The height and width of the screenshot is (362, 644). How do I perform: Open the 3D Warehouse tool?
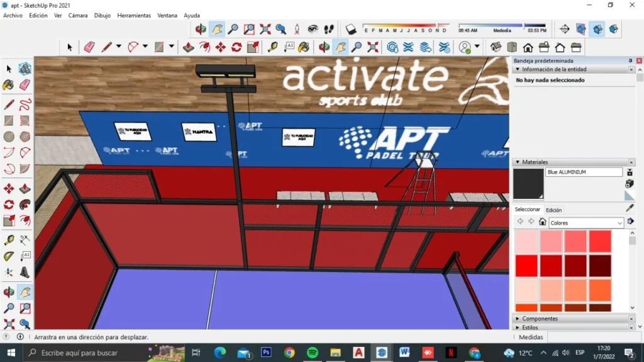tap(392, 47)
